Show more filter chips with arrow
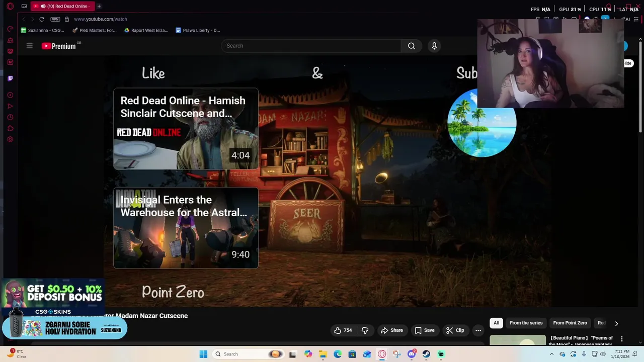Viewport: 644px width, 362px height. point(616,323)
